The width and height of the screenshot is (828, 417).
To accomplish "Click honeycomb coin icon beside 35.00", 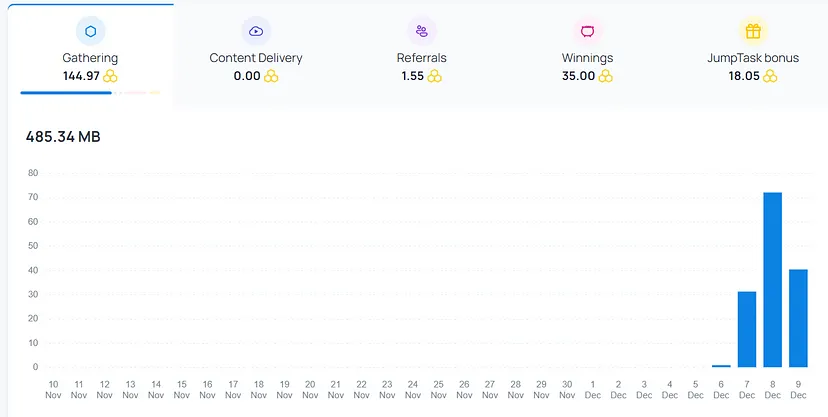I will click(x=606, y=76).
